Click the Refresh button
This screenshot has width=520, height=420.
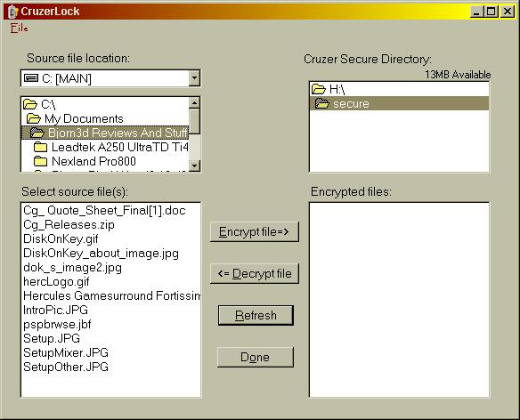point(256,315)
